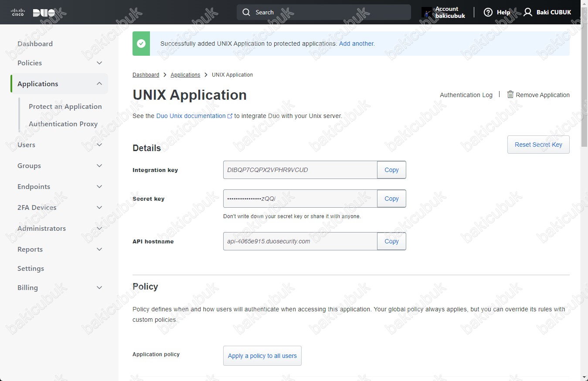The width and height of the screenshot is (588, 381).
Task: Open Billing in the sidebar
Action: (x=27, y=287)
